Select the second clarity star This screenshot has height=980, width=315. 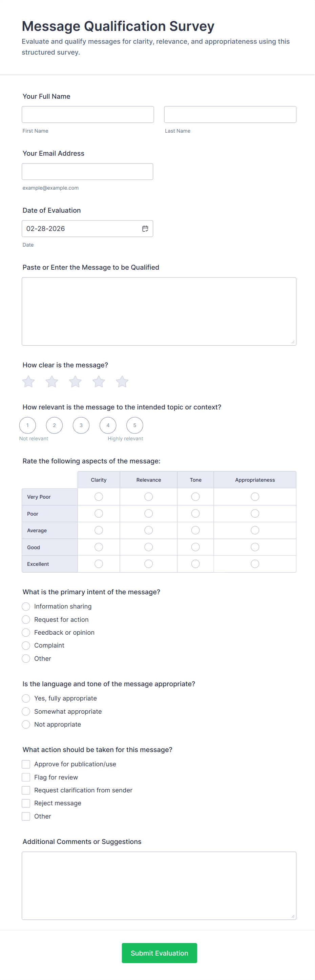(52, 381)
